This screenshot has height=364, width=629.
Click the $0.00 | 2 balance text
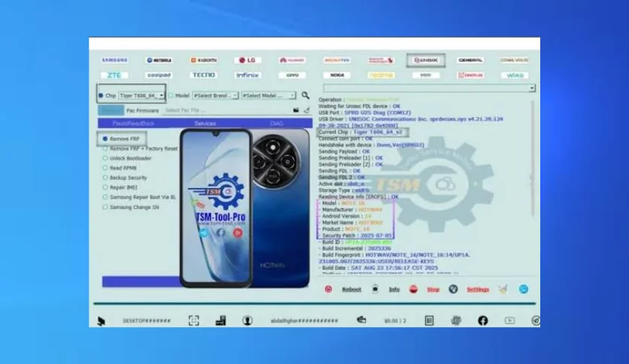[395, 320]
